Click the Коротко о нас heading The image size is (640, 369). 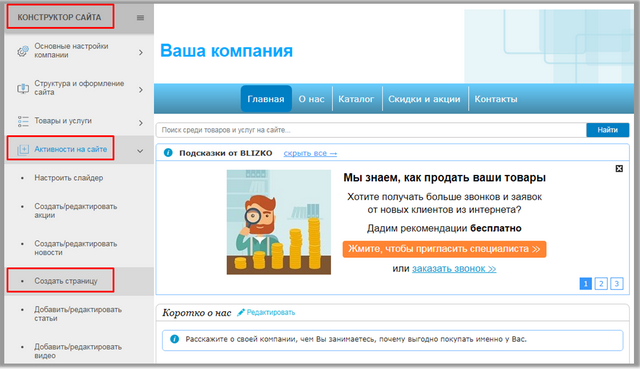click(x=197, y=313)
